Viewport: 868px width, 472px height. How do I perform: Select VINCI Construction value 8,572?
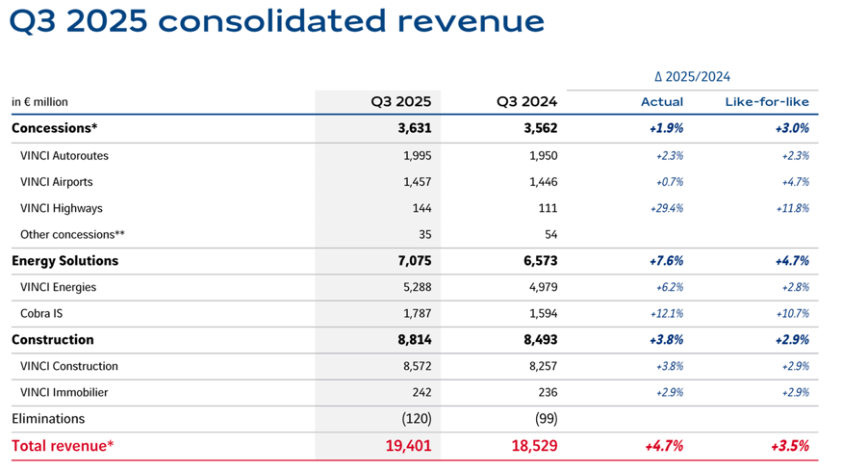pos(418,366)
